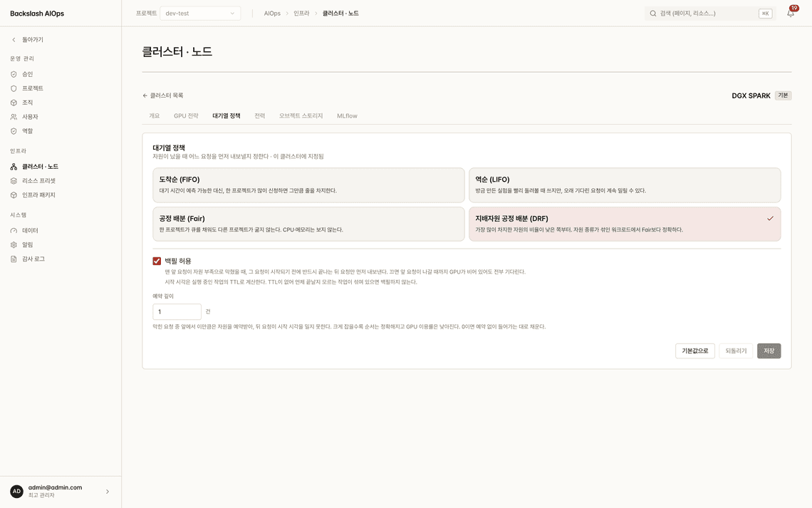Open 승인 menu item in sidebar
The image size is (812, 508).
(61, 74)
